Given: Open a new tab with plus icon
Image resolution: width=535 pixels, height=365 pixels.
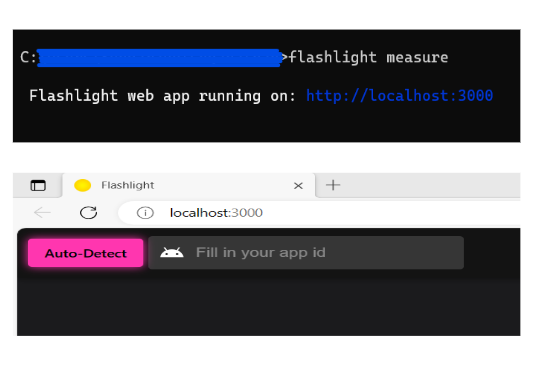Looking at the screenshot, I should click(333, 185).
